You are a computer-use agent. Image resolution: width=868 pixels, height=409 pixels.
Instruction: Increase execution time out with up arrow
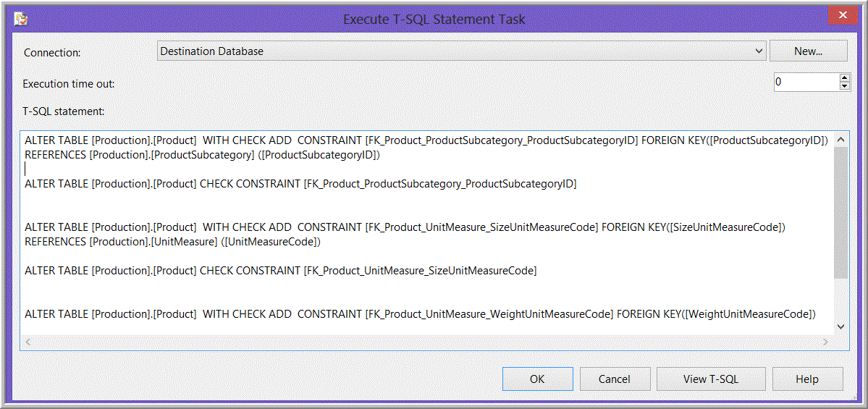pyautogui.click(x=844, y=77)
